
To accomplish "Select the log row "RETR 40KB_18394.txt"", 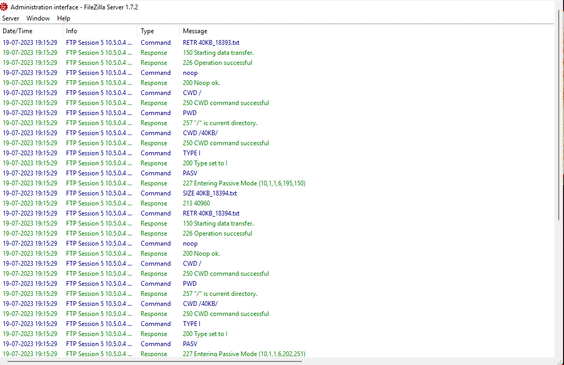I will click(277, 213).
